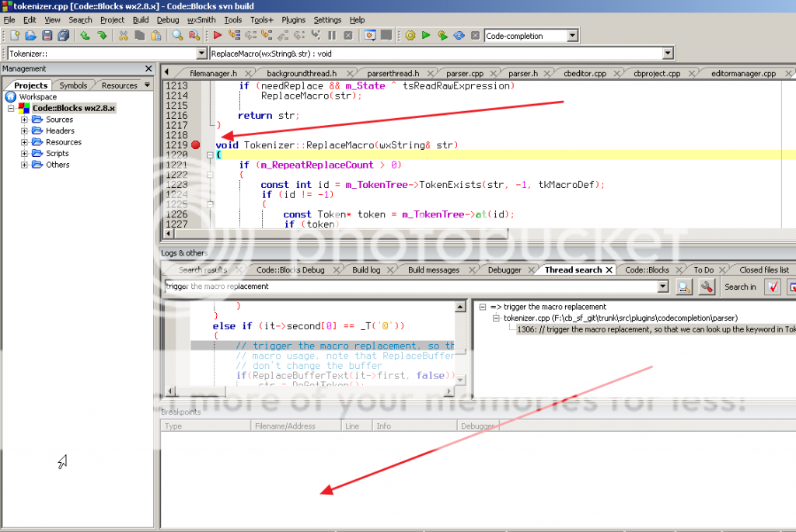Image resolution: width=796 pixels, height=532 pixels.
Task: Click the Filename/Address column header
Action: pyautogui.click(x=296, y=426)
